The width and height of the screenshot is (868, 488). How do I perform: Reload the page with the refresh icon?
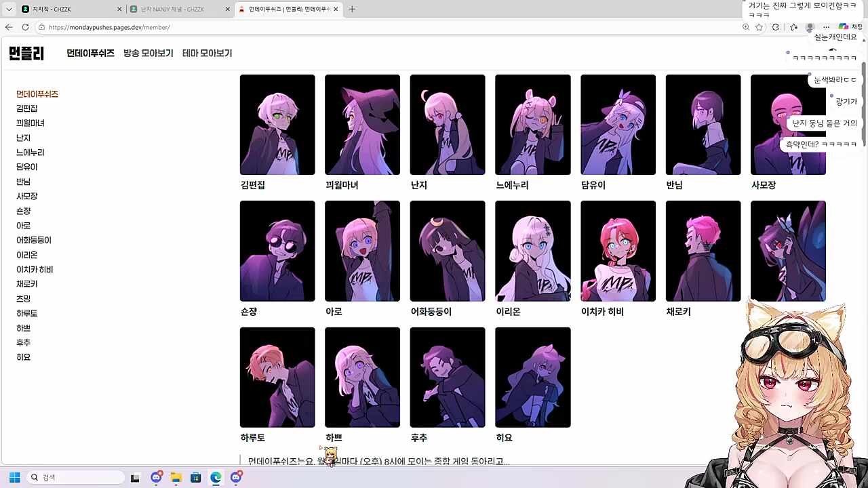25,27
